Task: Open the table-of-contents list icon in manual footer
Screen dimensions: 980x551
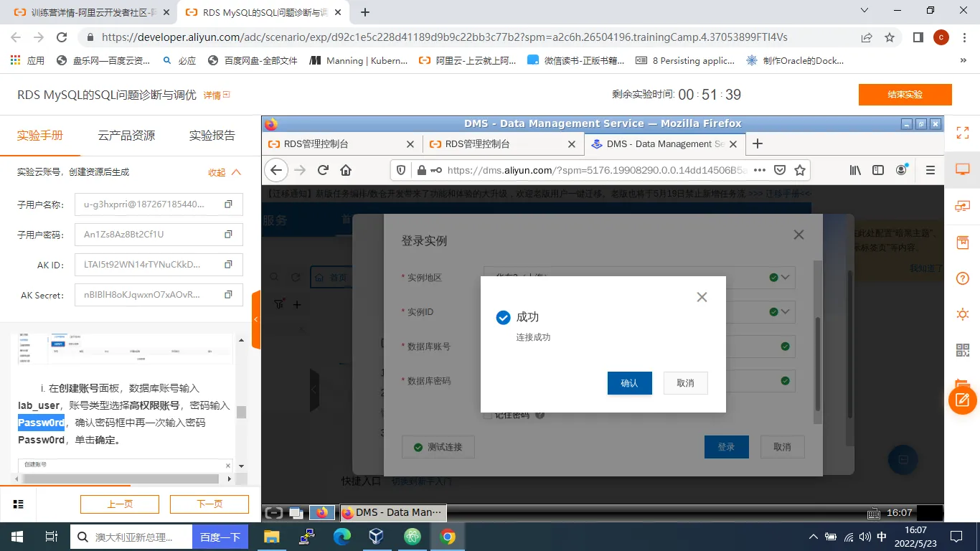Action: (19, 504)
